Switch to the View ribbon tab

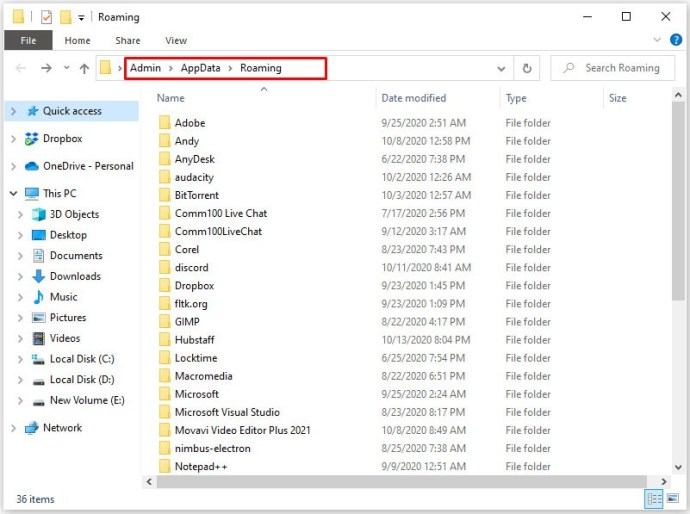coord(176,40)
